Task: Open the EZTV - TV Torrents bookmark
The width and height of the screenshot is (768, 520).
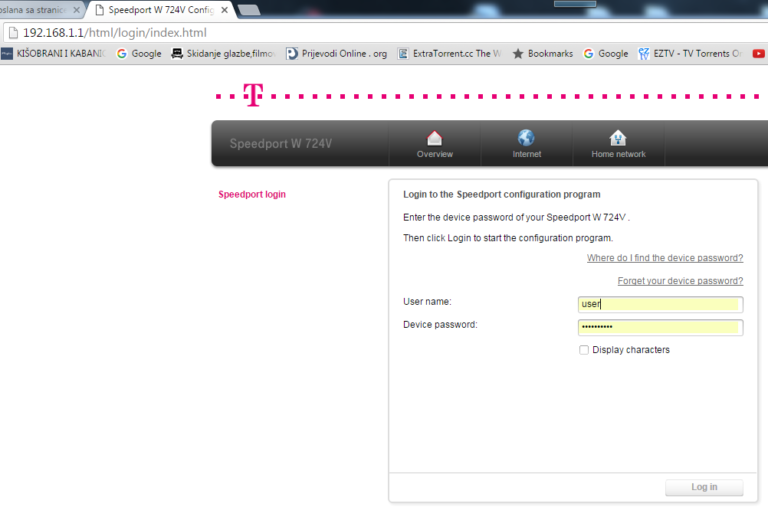Action: (x=690, y=53)
